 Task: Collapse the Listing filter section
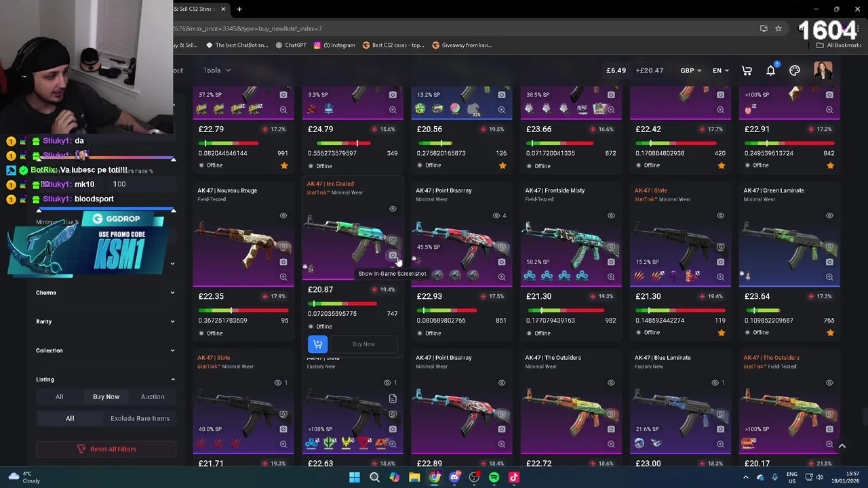tap(105, 380)
